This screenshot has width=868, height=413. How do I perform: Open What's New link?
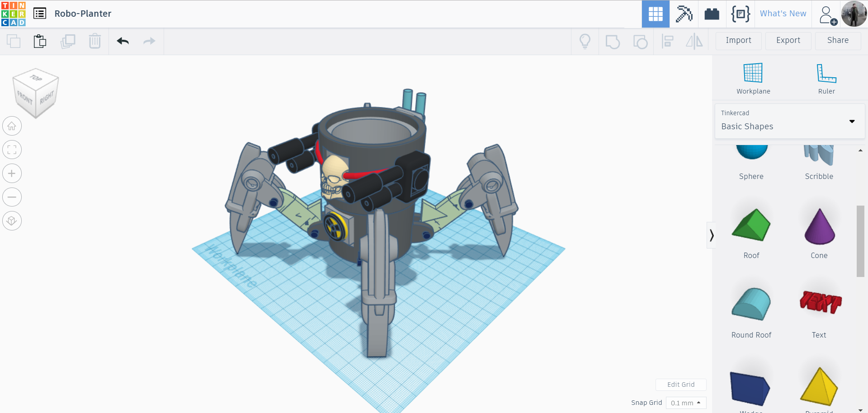(x=783, y=14)
